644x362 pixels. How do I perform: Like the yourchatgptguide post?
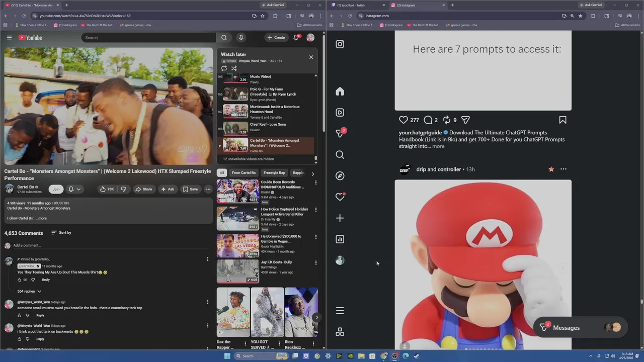[x=404, y=120]
